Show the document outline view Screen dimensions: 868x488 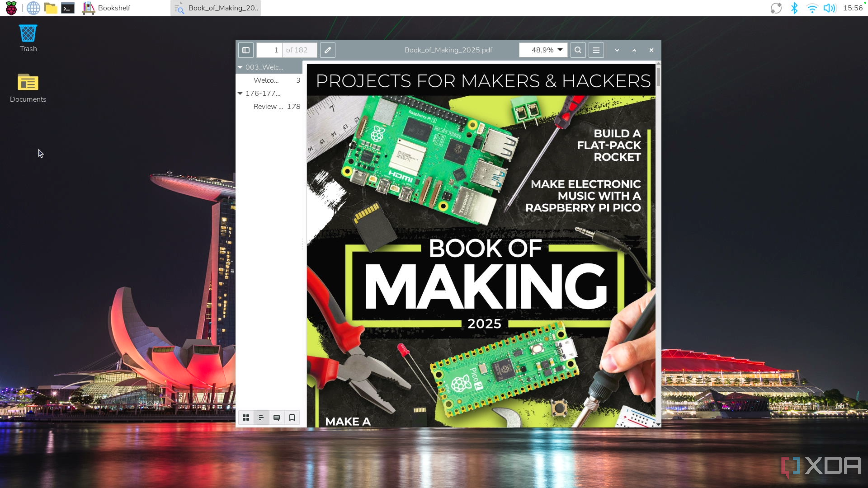coord(261,418)
